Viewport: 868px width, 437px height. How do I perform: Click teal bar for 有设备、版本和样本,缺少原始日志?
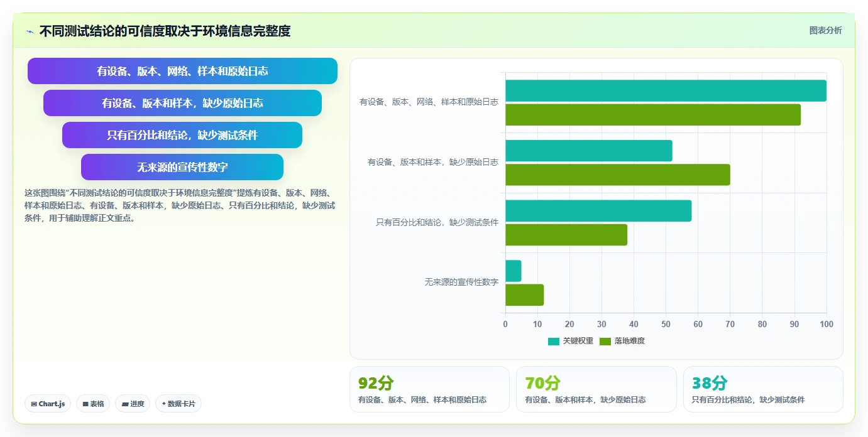pyautogui.click(x=589, y=151)
